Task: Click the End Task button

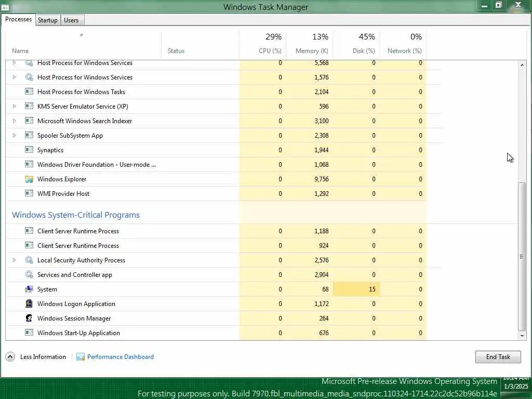Action: [x=498, y=356]
